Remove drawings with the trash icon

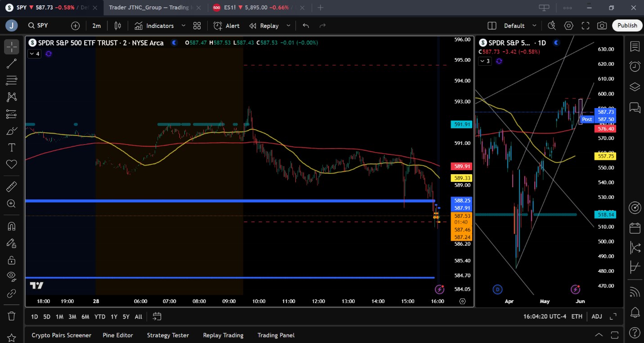12,316
